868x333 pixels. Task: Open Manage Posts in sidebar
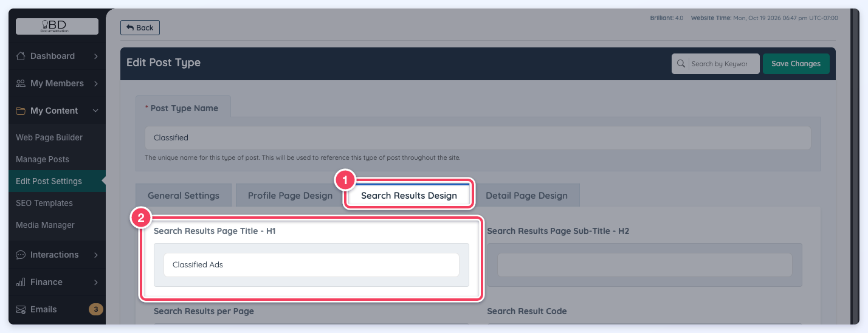click(x=43, y=159)
